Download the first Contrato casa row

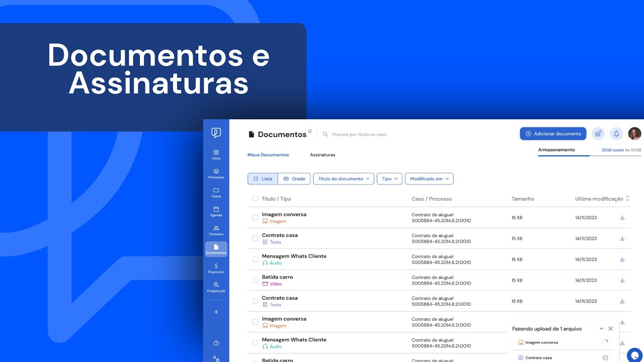[622, 238]
